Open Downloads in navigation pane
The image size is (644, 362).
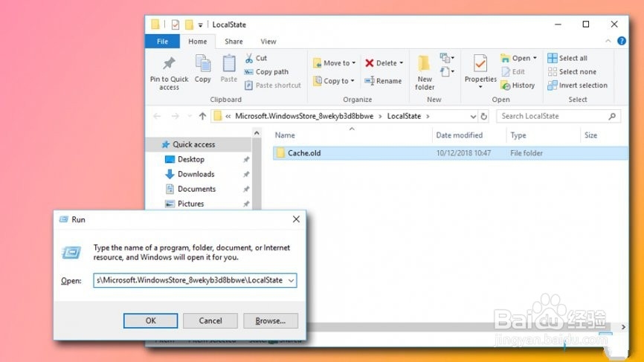196,174
